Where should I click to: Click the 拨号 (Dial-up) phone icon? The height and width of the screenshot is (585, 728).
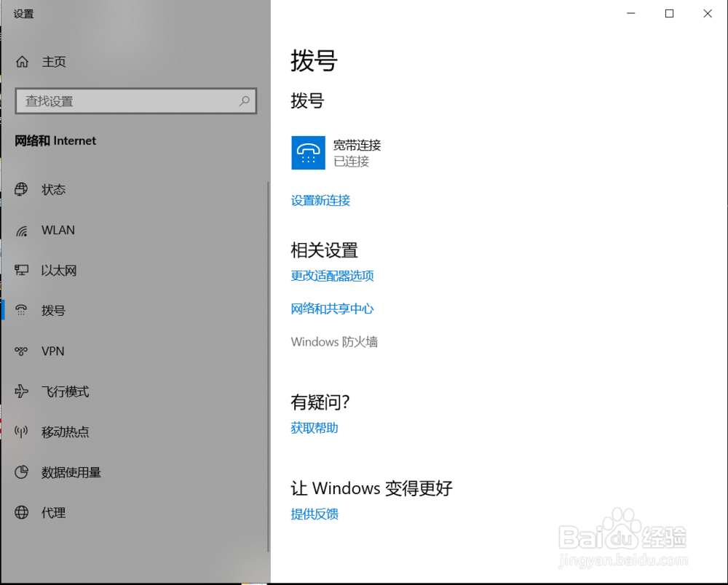[x=22, y=310]
